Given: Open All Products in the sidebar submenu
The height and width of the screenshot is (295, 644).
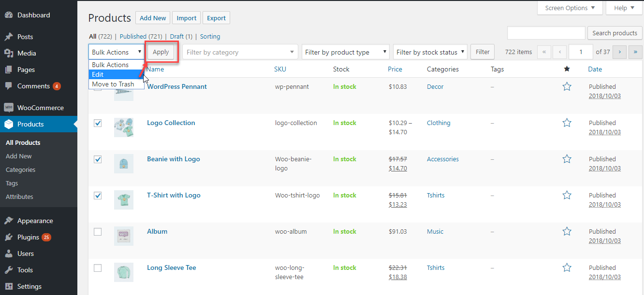Looking at the screenshot, I should (23, 142).
